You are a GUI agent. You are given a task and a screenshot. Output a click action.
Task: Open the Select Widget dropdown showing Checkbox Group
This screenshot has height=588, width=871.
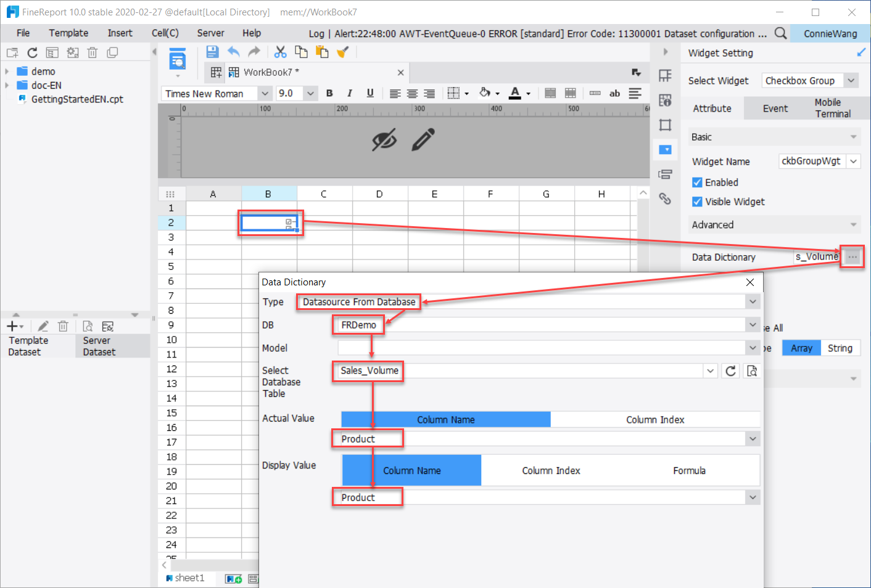coord(809,80)
